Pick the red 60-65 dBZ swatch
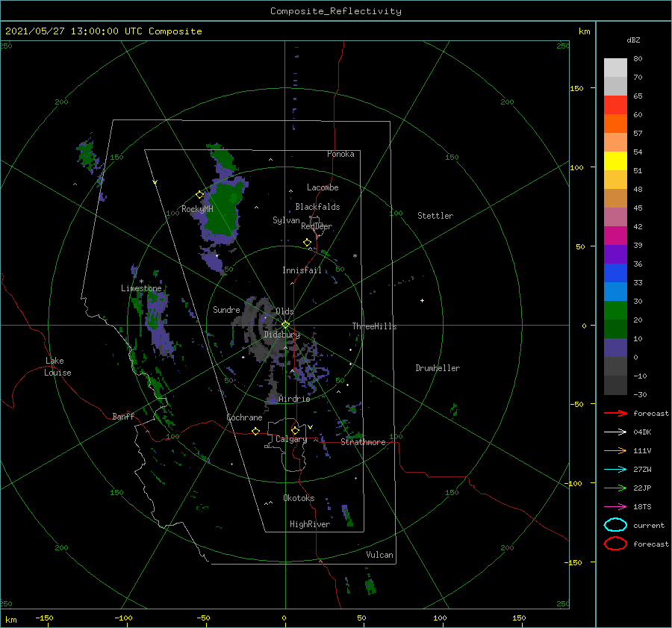Screen dimensions: 672x628 coord(615,105)
